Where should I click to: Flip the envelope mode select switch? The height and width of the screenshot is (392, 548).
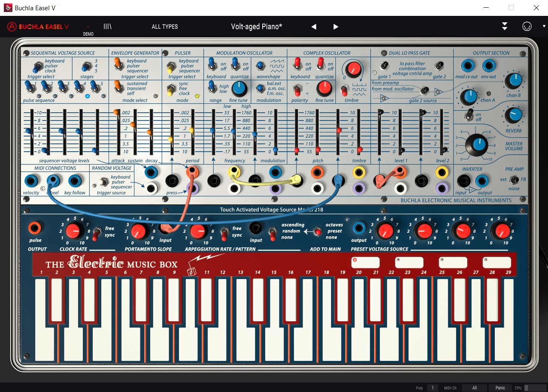click(118, 87)
